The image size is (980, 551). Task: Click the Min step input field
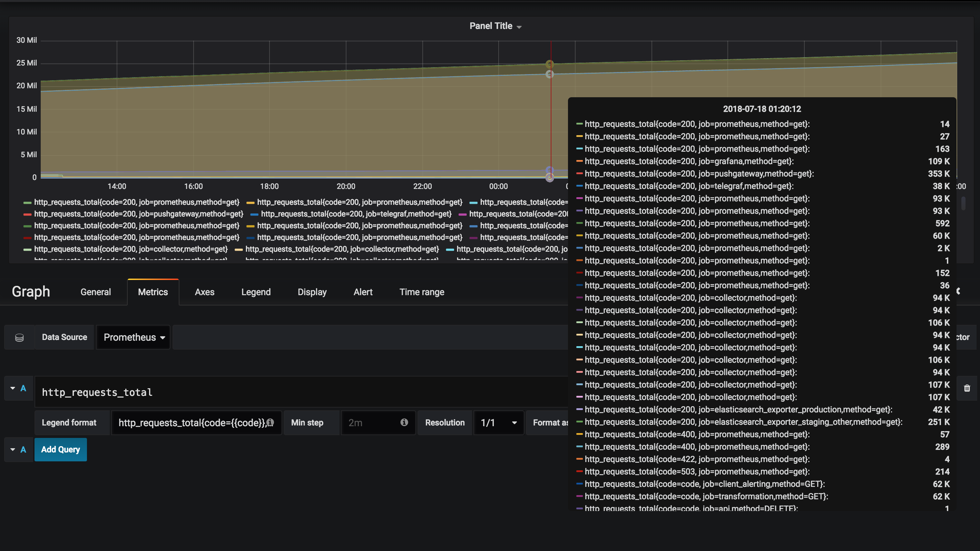(x=372, y=422)
